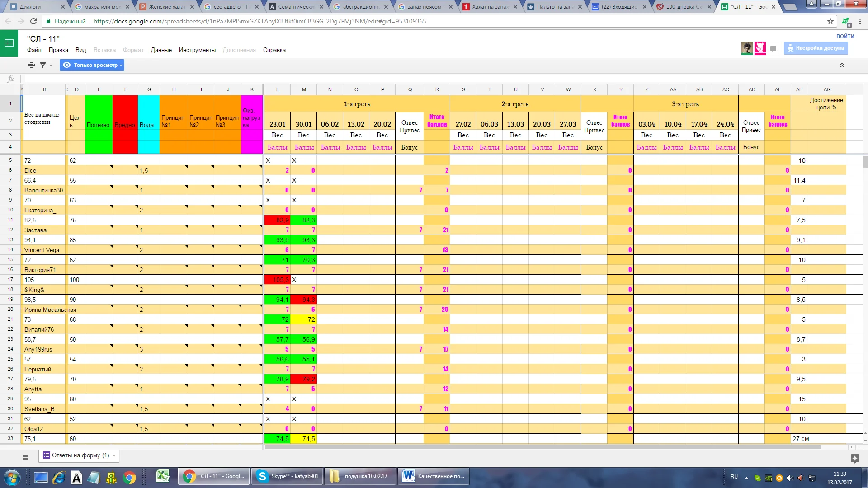Image resolution: width=868 pixels, height=488 pixels.
Task: Click the filter funnel icon
Action: (43, 65)
